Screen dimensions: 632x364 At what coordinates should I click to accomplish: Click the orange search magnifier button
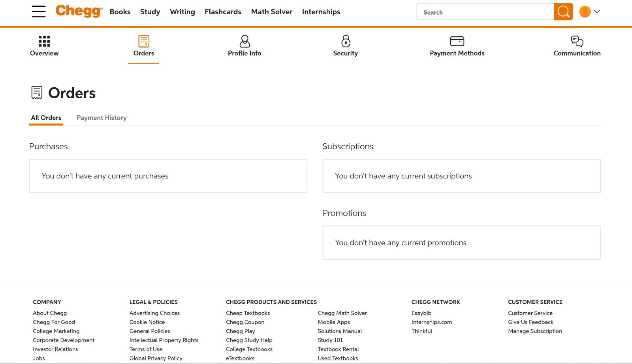[x=563, y=12]
